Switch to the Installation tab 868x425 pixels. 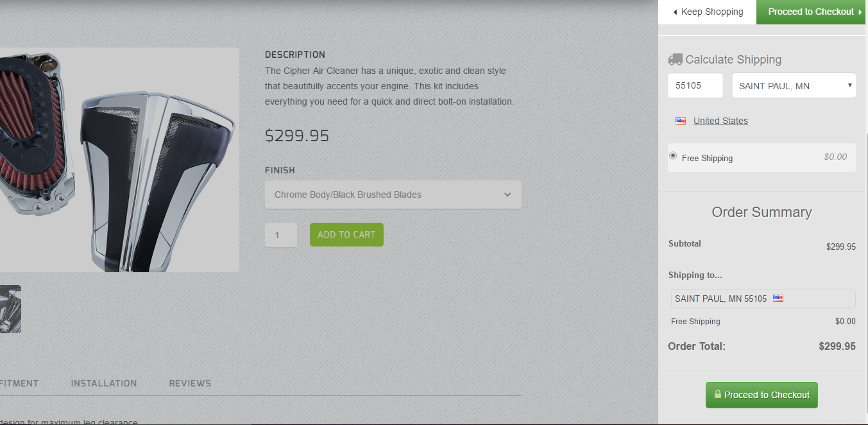[104, 383]
